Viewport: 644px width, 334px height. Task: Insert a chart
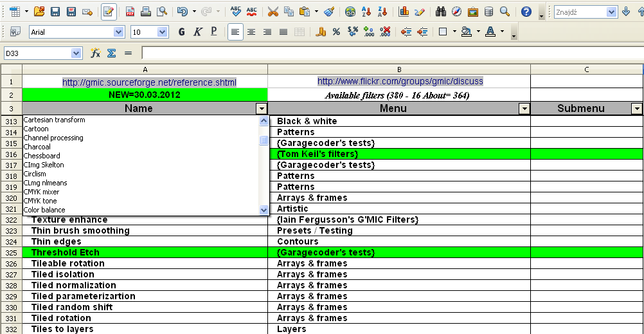point(404,12)
